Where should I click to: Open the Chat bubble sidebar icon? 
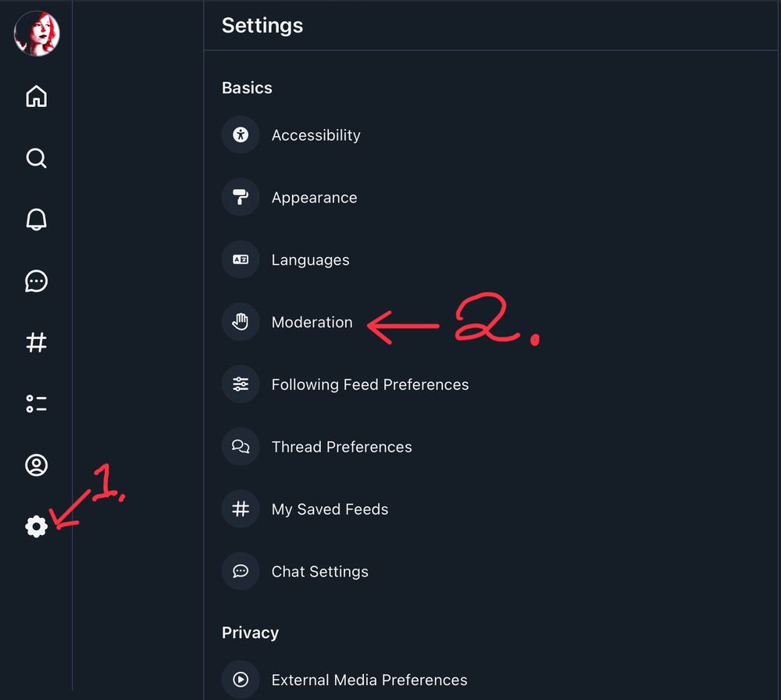pyautogui.click(x=37, y=281)
